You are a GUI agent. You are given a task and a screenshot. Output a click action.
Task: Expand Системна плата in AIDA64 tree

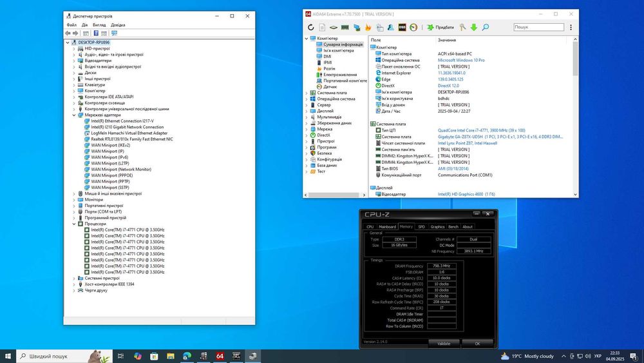307,93
